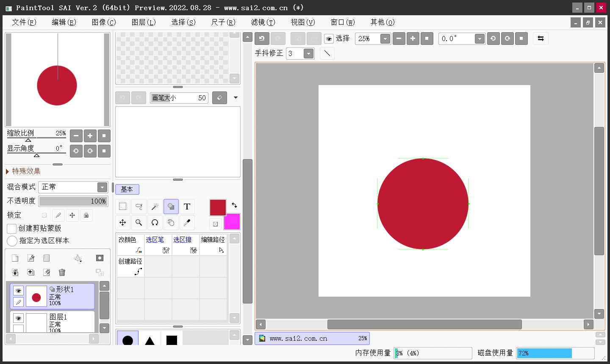
Task: Open the 其他 menu
Action: (x=382, y=22)
